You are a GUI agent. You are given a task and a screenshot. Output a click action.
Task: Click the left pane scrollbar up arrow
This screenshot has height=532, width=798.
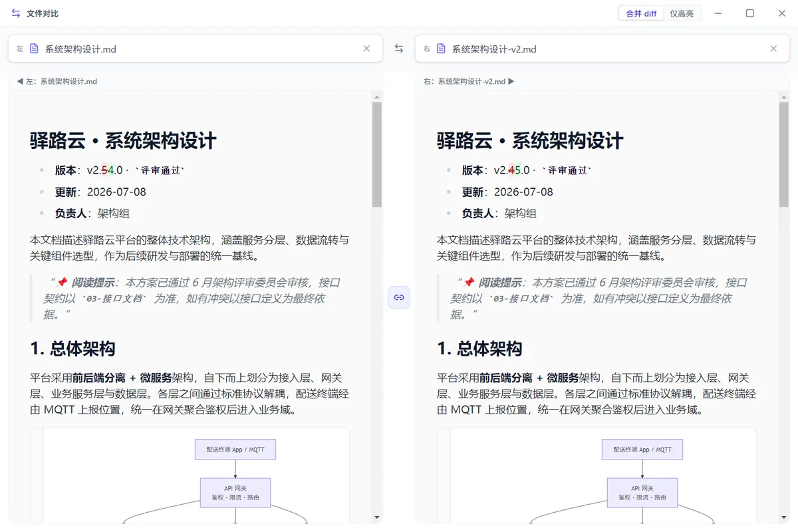377,97
